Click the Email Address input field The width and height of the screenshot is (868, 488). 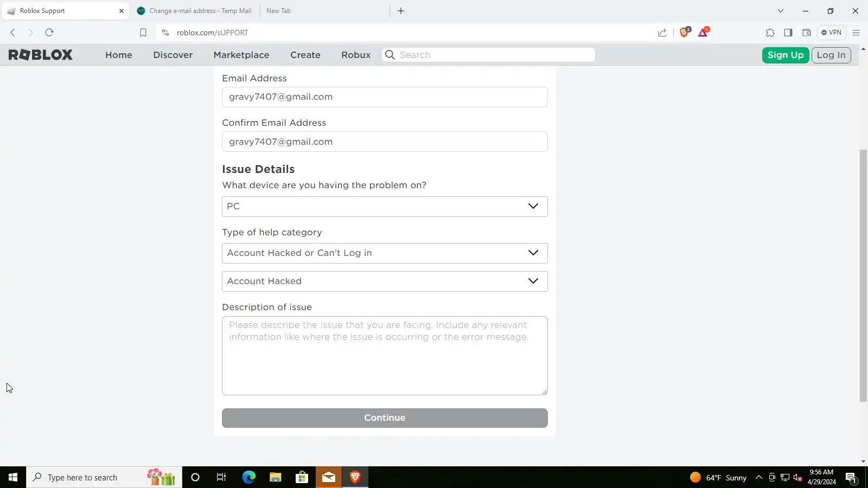click(x=385, y=97)
